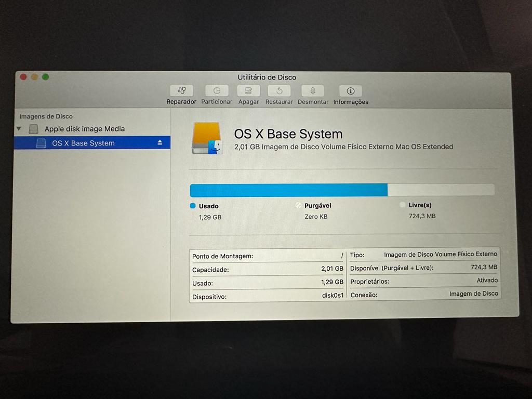Click the disk0s1 device value
Screen dimensions: 532x399
(x=332, y=295)
